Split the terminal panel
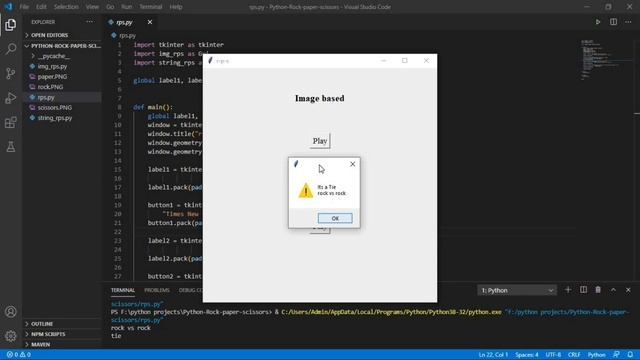Screen dimensions: 640x360 point(583,290)
